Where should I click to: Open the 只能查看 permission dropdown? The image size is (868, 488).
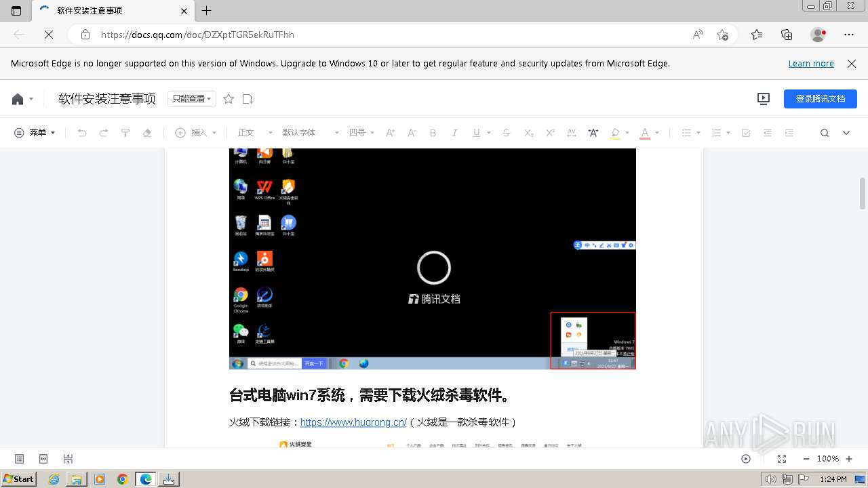(x=192, y=99)
